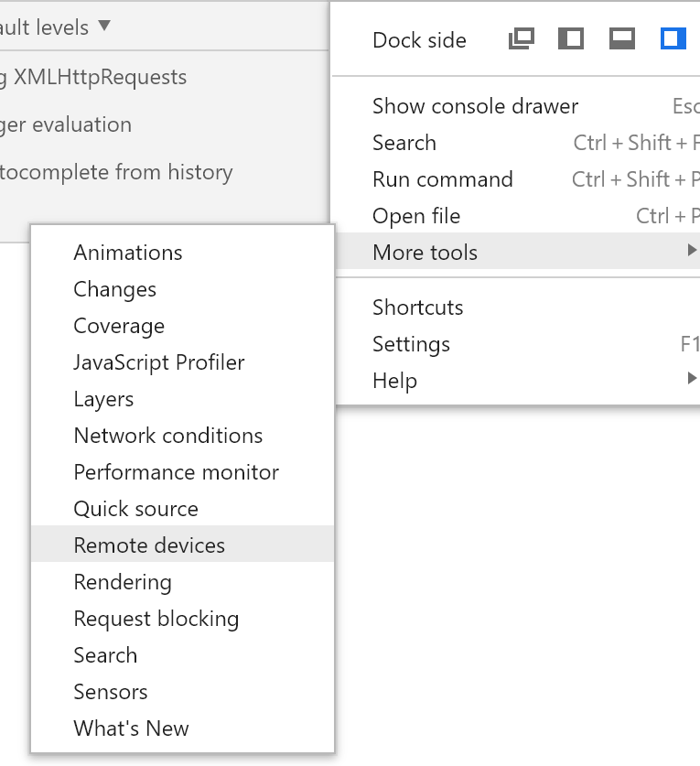
Task: Open JavaScript Profiler panel
Action: [x=159, y=362]
